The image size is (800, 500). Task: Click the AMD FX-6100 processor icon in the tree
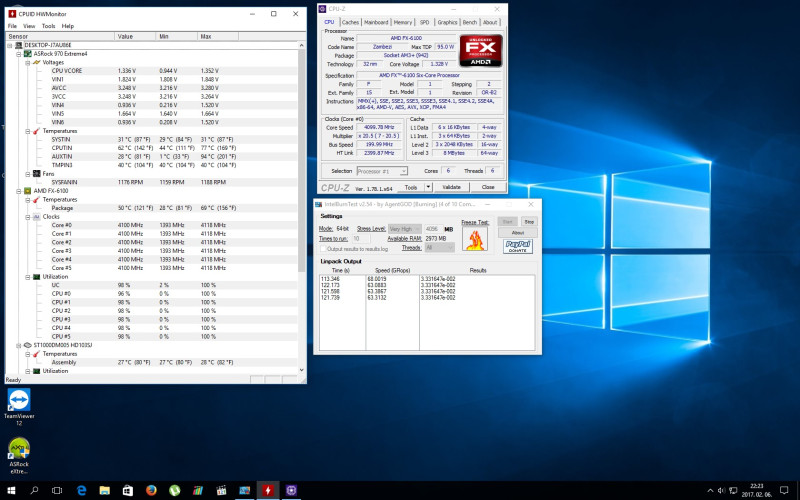[28, 191]
